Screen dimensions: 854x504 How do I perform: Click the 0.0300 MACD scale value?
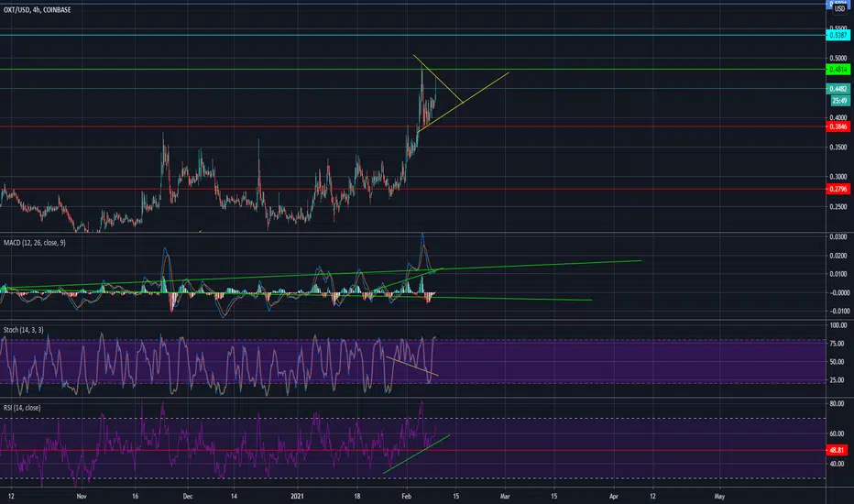pyautogui.click(x=838, y=237)
